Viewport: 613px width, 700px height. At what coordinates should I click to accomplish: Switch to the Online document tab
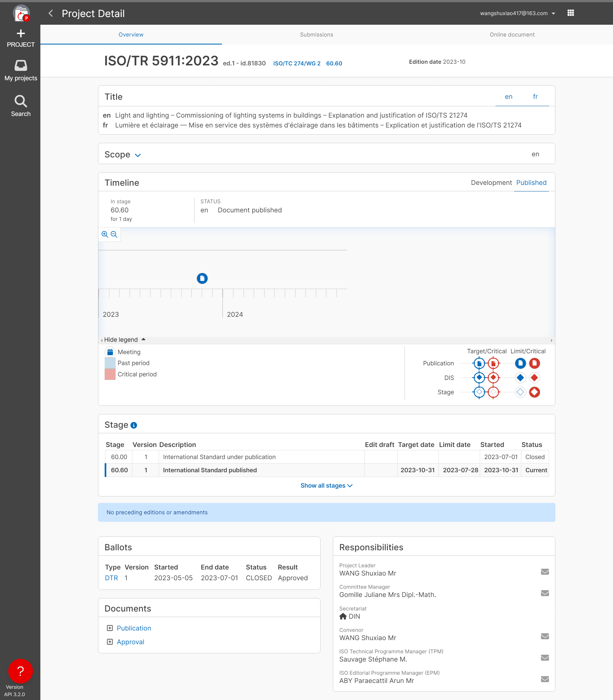pyautogui.click(x=512, y=35)
